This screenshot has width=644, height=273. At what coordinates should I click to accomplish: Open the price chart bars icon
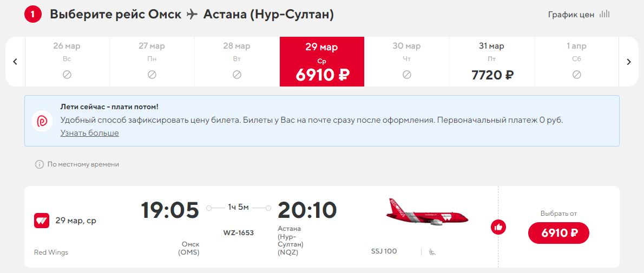(604, 15)
